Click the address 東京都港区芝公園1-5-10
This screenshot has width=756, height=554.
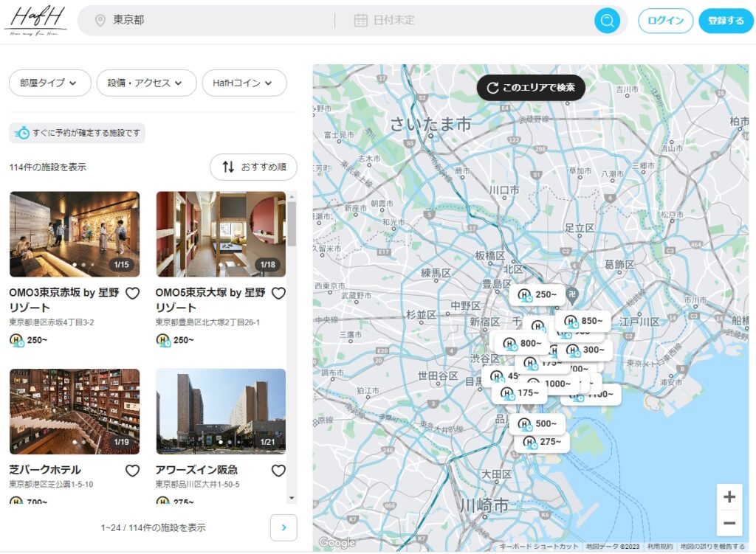pyautogui.click(x=51, y=484)
